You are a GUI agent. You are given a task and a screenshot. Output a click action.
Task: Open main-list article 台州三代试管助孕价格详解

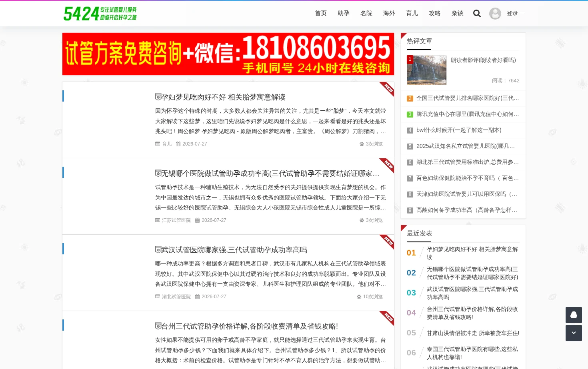[250, 326]
